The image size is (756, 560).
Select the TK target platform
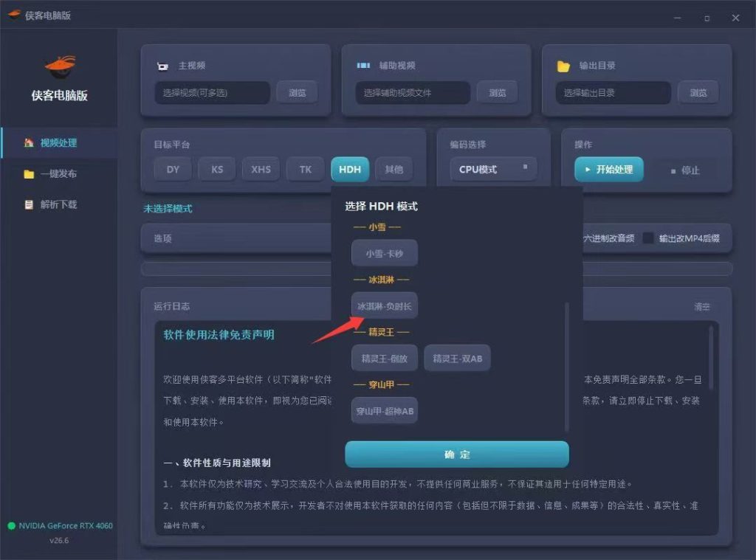[x=305, y=169]
